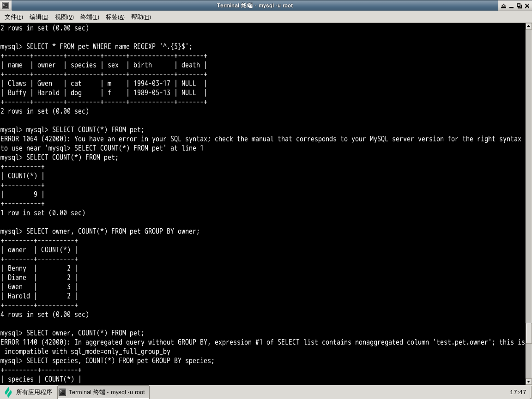Open the 编辑(E) menu
The image size is (532, 414).
(39, 17)
